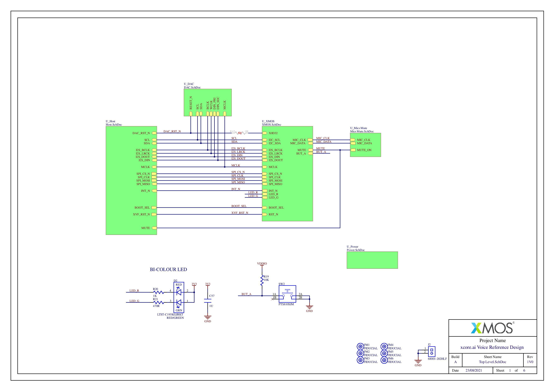
Task: Click the FM2 fiducial marker
Action: coord(360,353)
